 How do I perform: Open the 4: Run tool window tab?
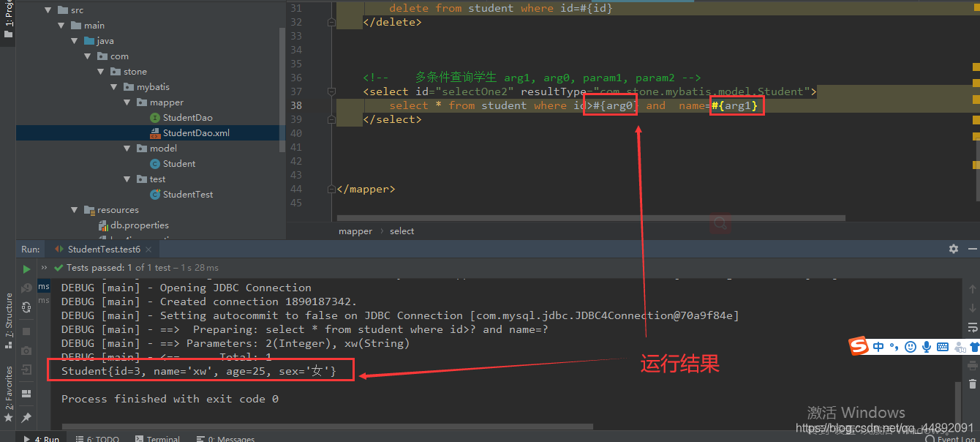42,439
